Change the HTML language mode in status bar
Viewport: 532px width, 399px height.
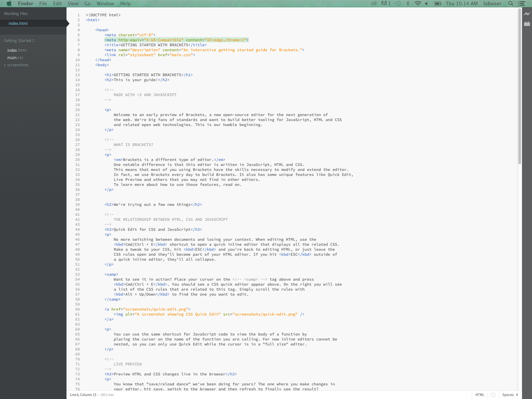480,395
